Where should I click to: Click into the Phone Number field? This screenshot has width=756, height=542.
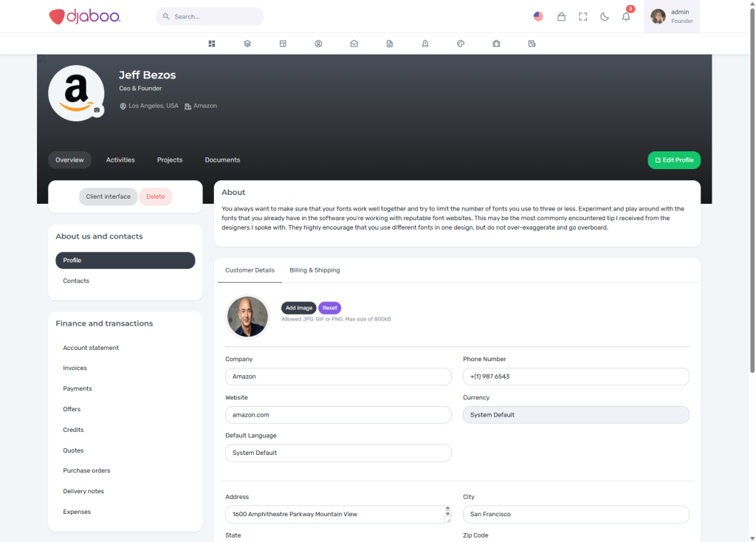click(x=576, y=377)
